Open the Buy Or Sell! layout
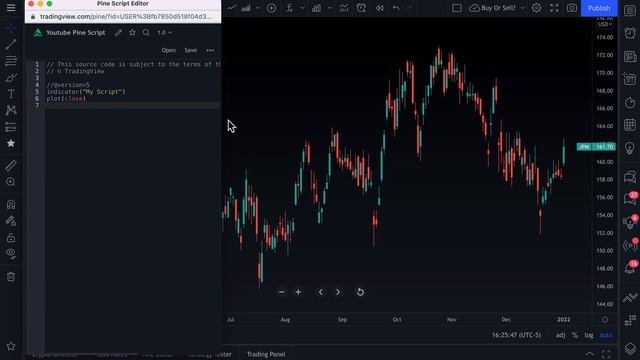 point(493,8)
